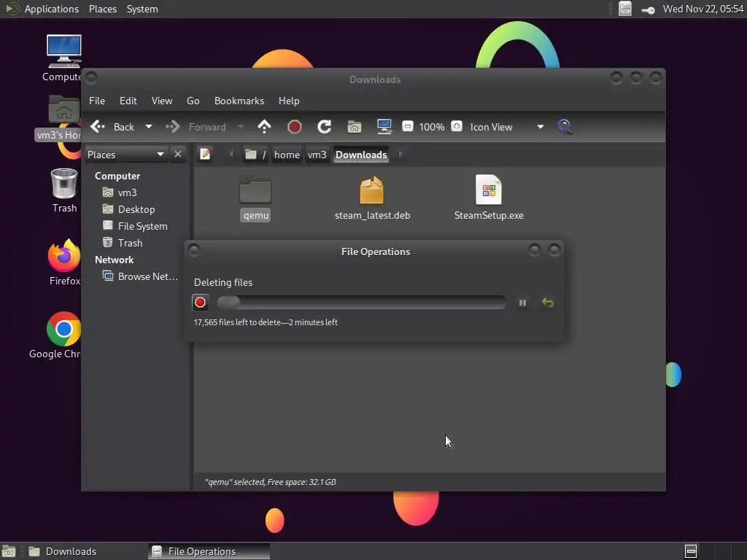Open the Edit menu
Image resolution: width=747 pixels, height=560 pixels.
coord(128,101)
